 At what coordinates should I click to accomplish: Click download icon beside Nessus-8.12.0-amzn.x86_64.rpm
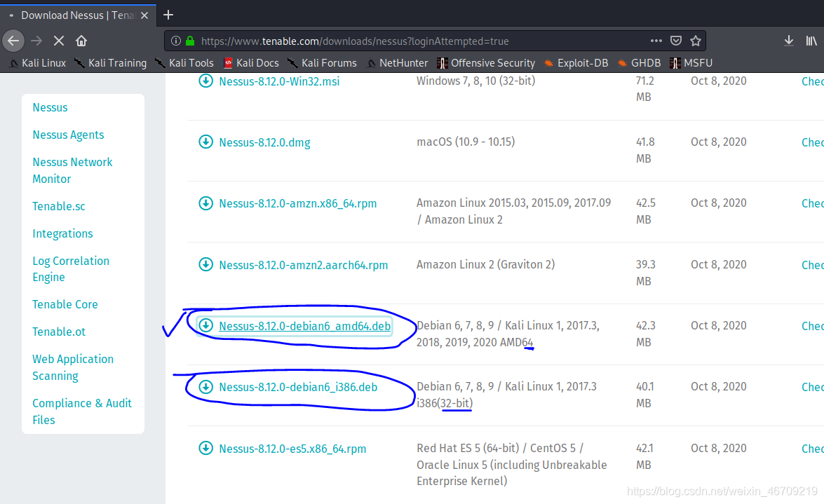pyautogui.click(x=205, y=203)
